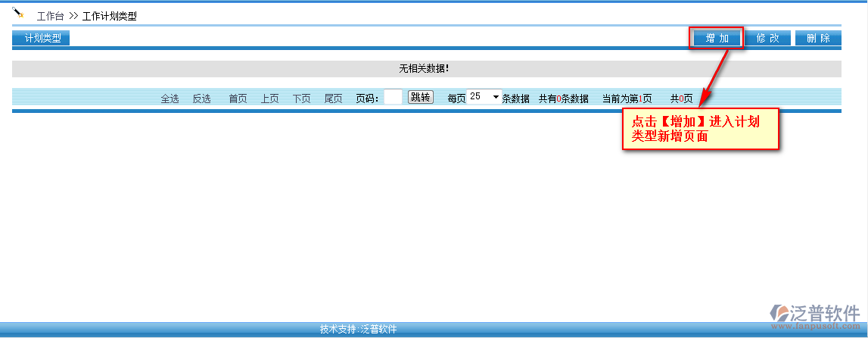Click the pen icon beside the breadcrumb
This screenshot has height=338, width=868.
click(x=18, y=11)
